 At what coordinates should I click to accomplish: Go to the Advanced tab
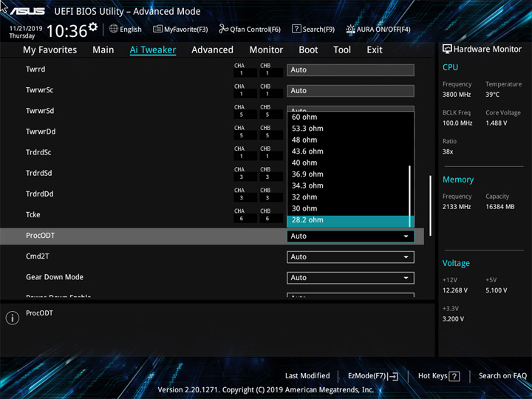click(212, 50)
